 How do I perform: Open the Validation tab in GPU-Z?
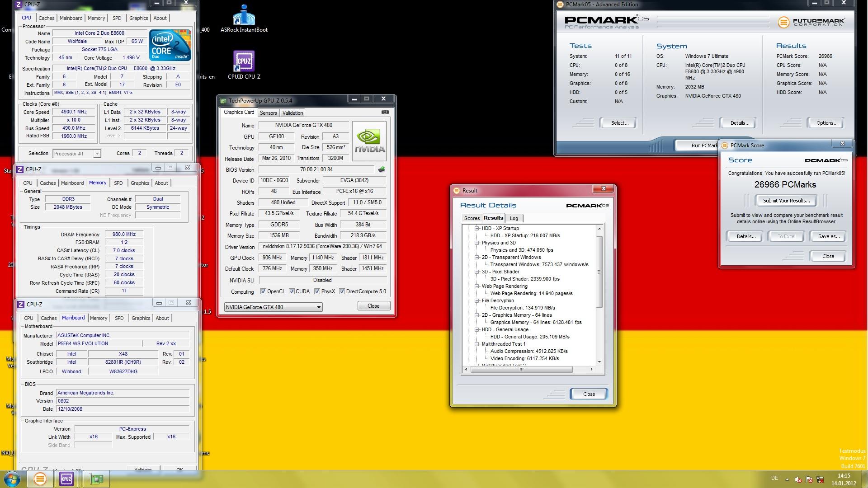[292, 113]
